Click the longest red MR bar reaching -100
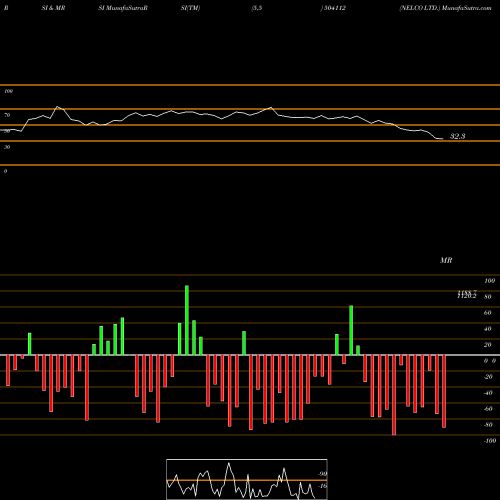Viewport: 500px width, 500px height. pos(394,395)
